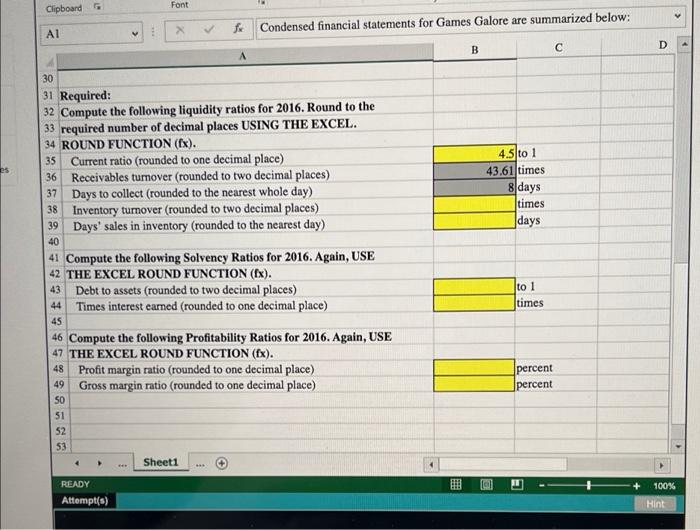Screen dimensions: 700x530
Task: Select row 48 header
Action: [58, 369]
